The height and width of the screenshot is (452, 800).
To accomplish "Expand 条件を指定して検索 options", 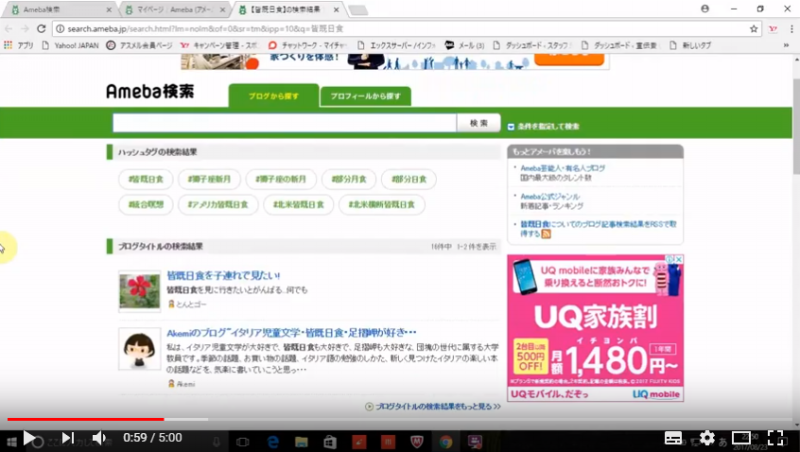I will pos(543,127).
